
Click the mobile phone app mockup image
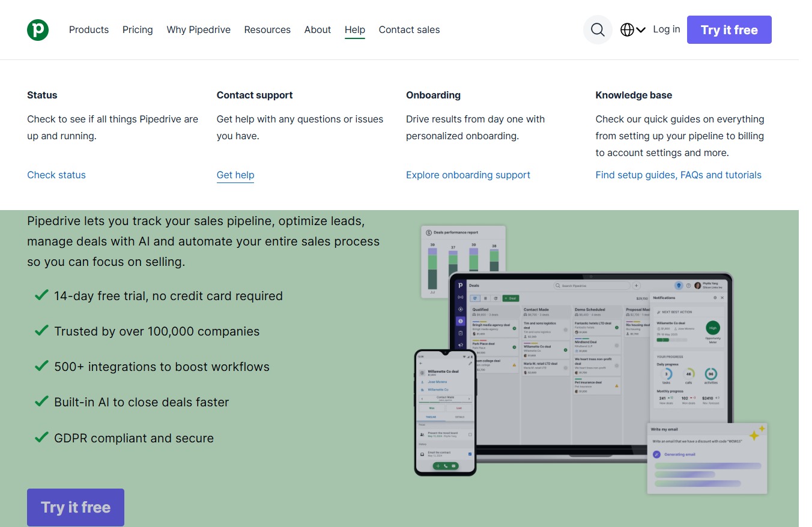coord(445,412)
